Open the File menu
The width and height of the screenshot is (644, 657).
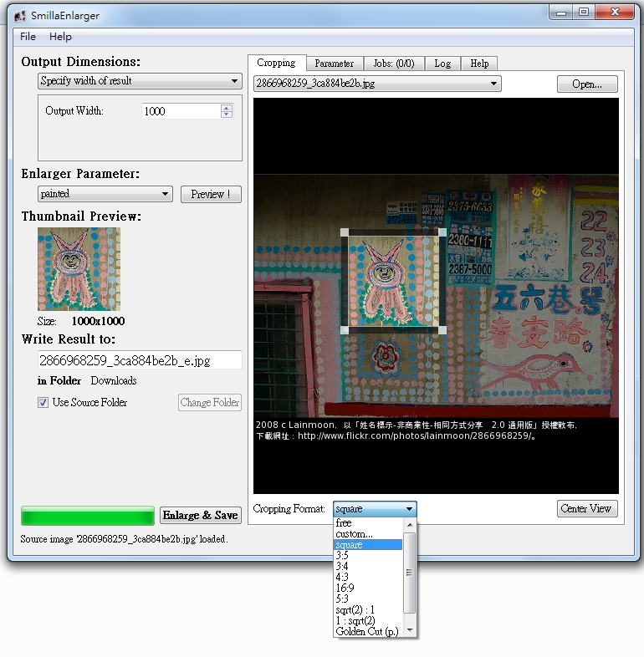pos(28,37)
